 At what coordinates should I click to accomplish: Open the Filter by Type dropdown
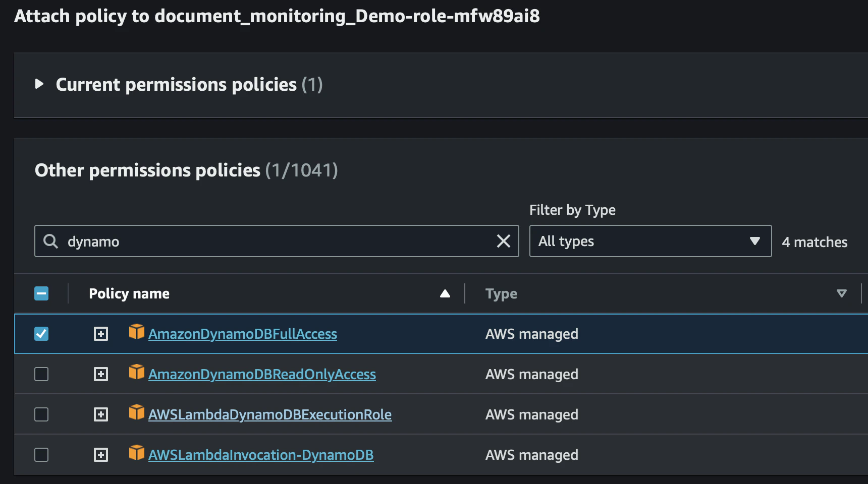[x=650, y=241]
